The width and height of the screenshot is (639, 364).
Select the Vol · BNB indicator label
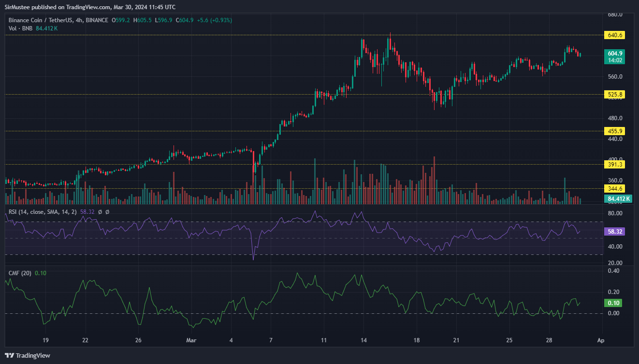tap(21, 28)
